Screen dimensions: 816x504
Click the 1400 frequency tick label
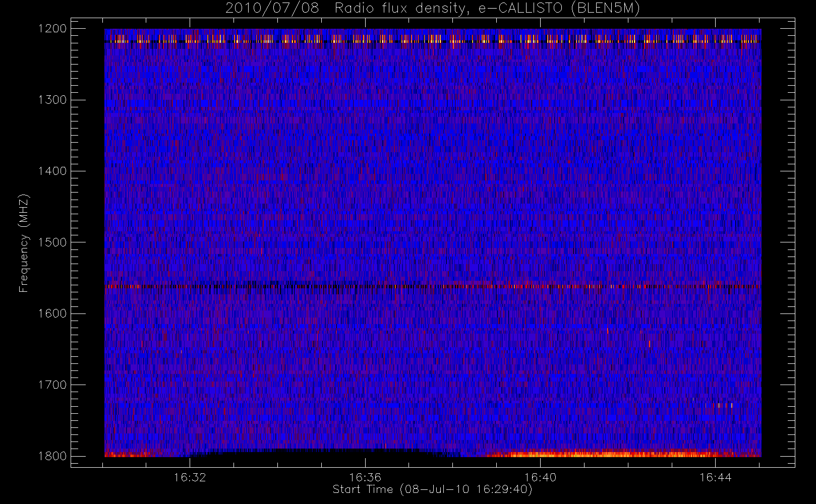tap(52, 171)
